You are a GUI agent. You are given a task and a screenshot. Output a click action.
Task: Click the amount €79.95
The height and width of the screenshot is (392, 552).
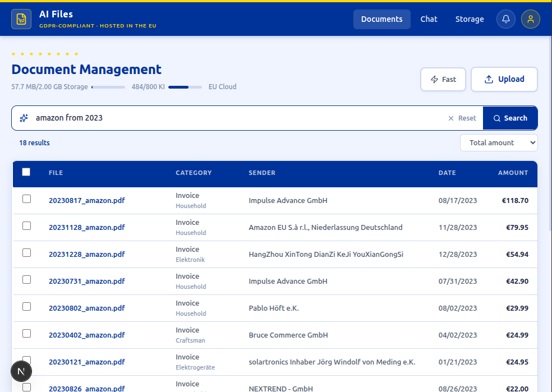[x=517, y=227]
